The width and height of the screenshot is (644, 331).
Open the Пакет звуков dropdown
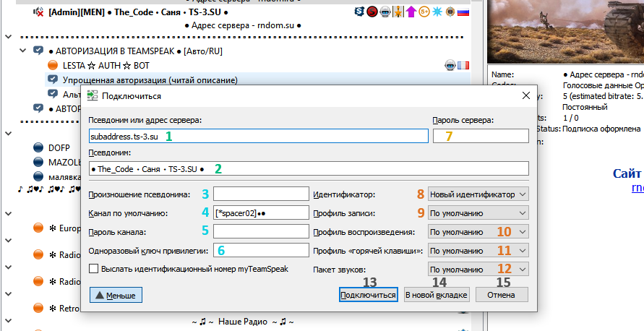click(478, 270)
